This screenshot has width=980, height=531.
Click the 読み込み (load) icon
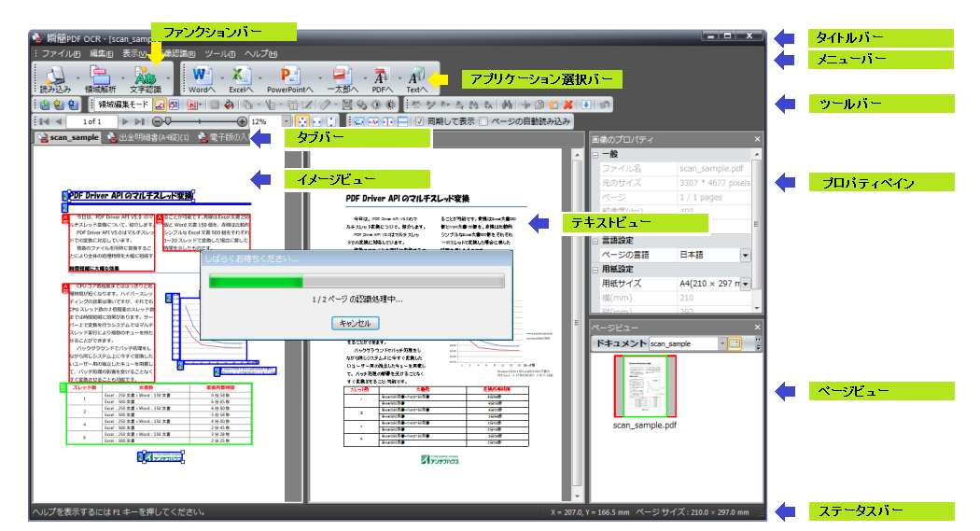pyautogui.click(x=55, y=79)
